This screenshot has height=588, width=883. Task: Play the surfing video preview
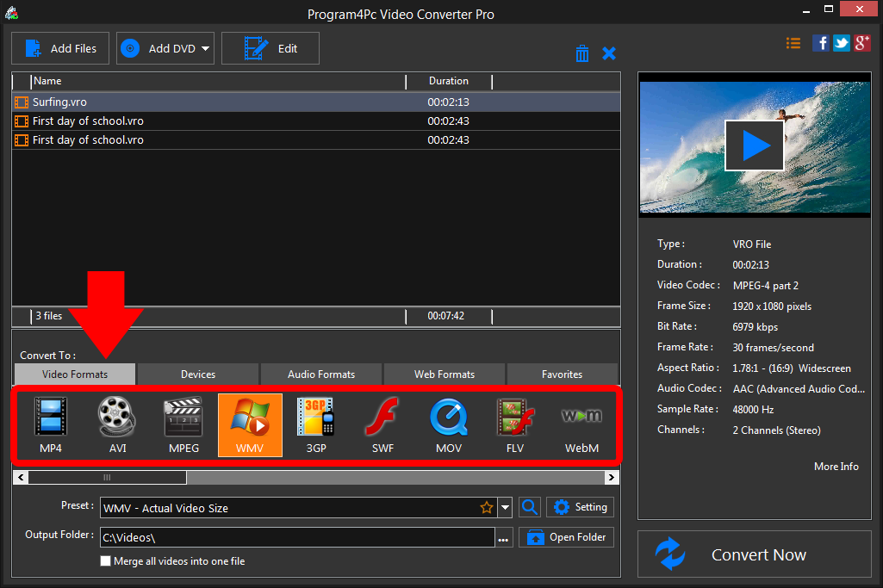(x=755, y=145)
